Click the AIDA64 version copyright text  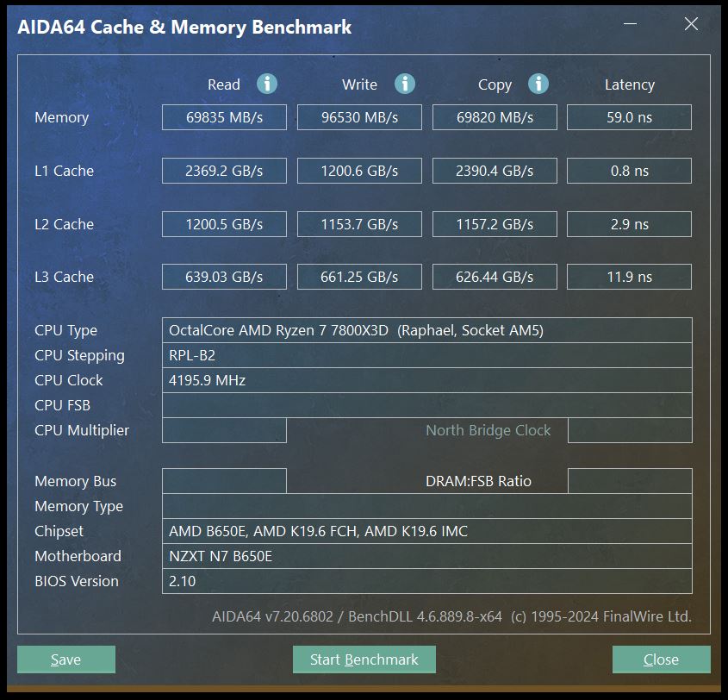451,616
